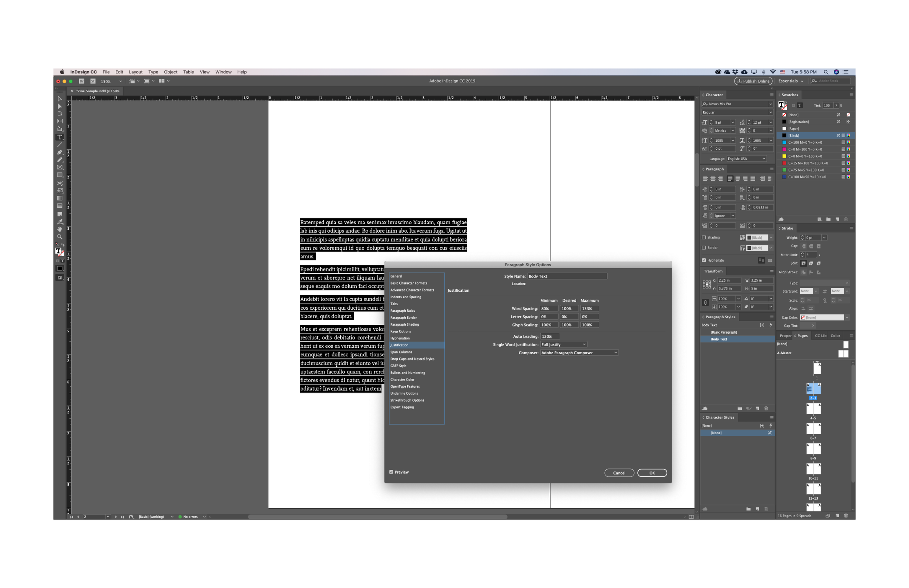Select spread 4-5 thumbnail in Pages
This screenshot has width=909, height=588.
(x=813, y=409)
